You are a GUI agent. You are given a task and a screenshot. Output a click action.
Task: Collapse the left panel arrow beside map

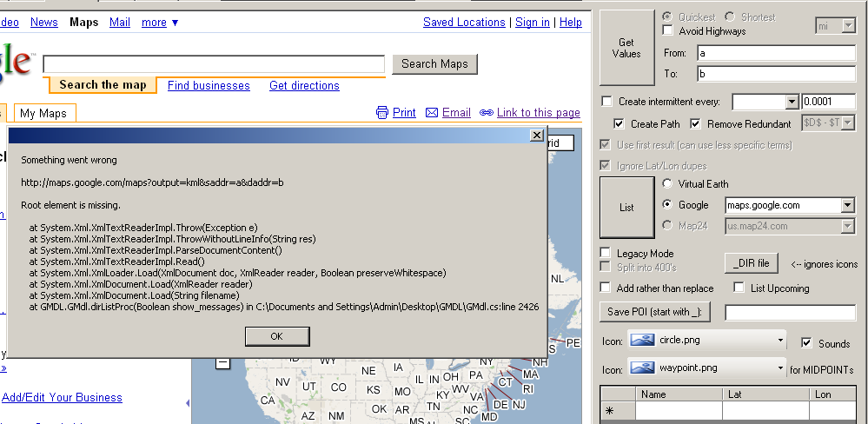point(188,403)
